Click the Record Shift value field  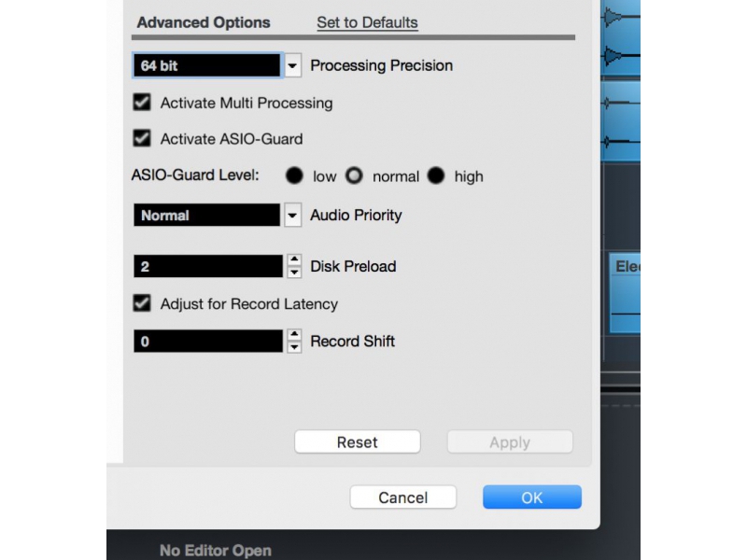(207, 342)
